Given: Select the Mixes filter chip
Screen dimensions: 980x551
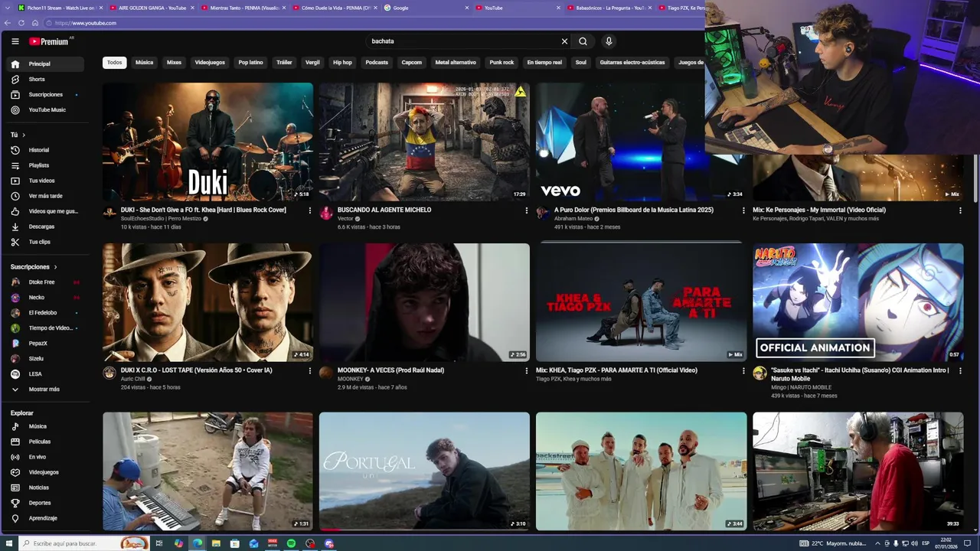Looking at the screenshot, I should click(x=175, y=63).
